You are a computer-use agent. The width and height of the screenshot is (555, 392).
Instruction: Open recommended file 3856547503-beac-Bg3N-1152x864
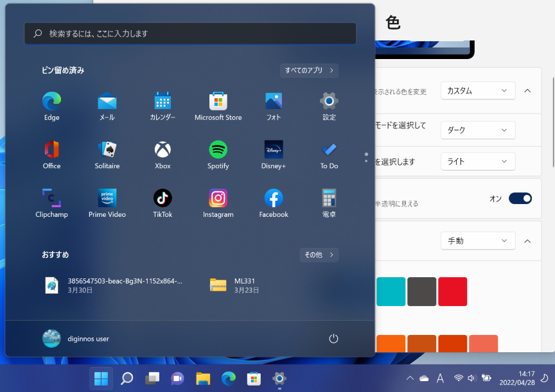[114, 285]
